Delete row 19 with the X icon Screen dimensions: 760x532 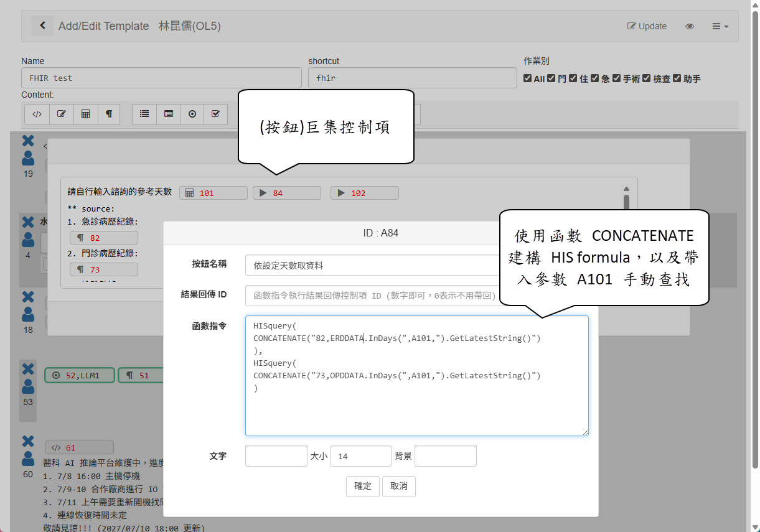point(28,141)
